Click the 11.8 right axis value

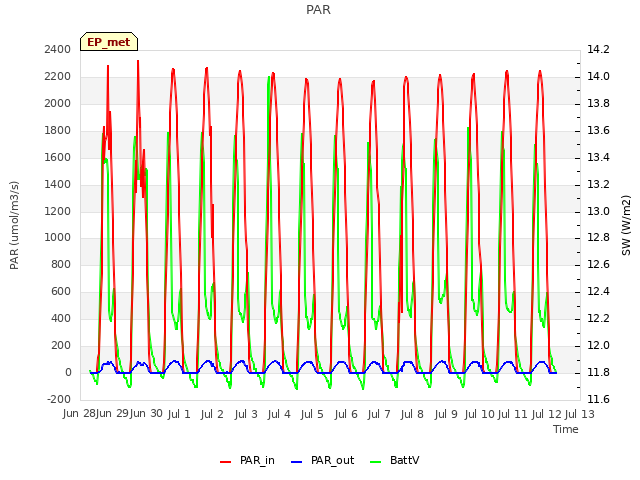[x=598, y=372]
